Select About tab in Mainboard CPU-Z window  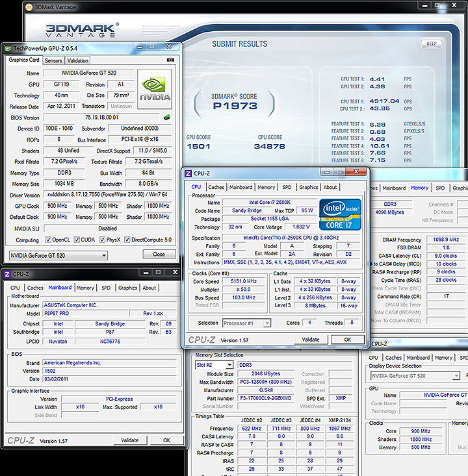(149, 288)
